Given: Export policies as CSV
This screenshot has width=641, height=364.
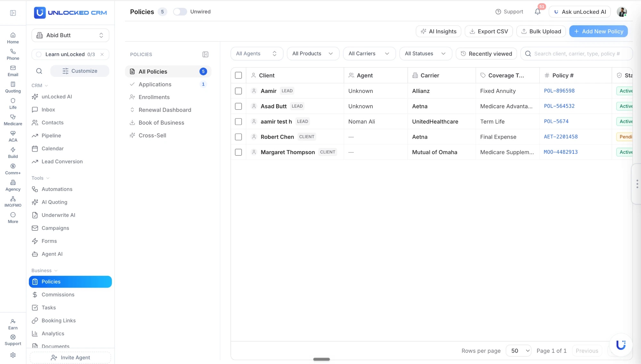Looking at the screenshot, I should point(488,31).
